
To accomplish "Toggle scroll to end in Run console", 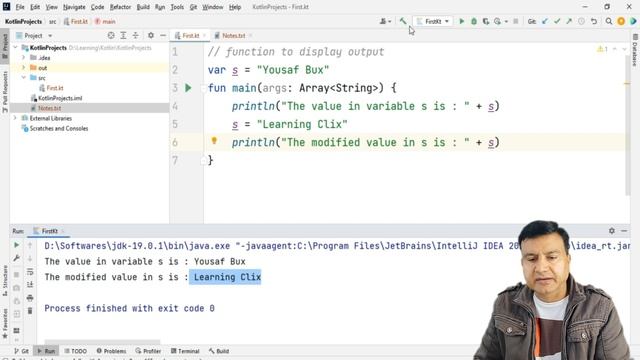I will click(30, 285).
